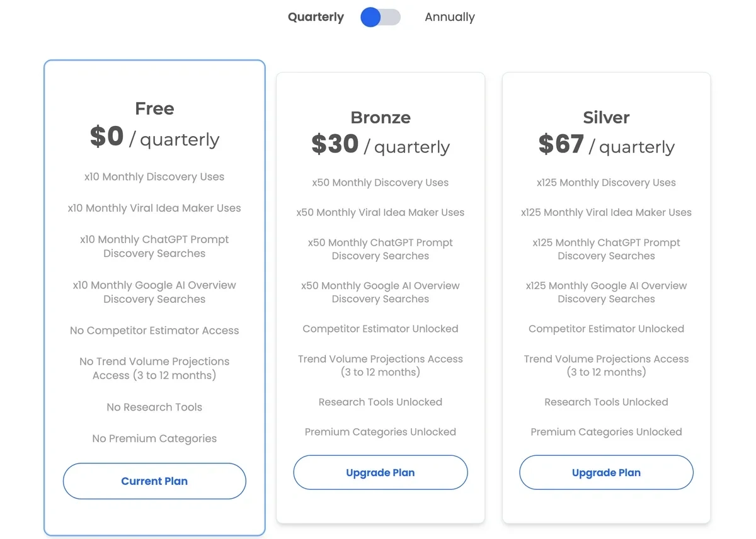This screenshot has width=756, height=539.
Task: Toggle the Quarterly/Annually billing switch
Action: [x=381, y=18]
